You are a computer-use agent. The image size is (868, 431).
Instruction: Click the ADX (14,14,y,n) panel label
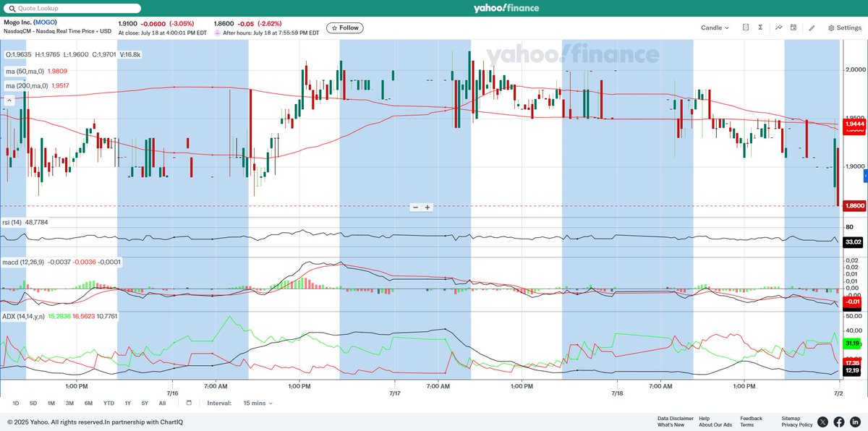22,316
